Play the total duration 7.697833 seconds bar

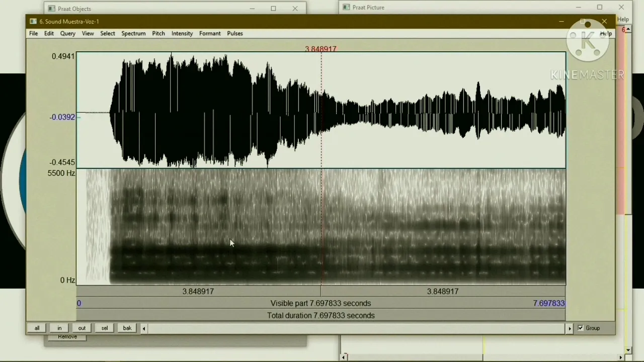321,316
